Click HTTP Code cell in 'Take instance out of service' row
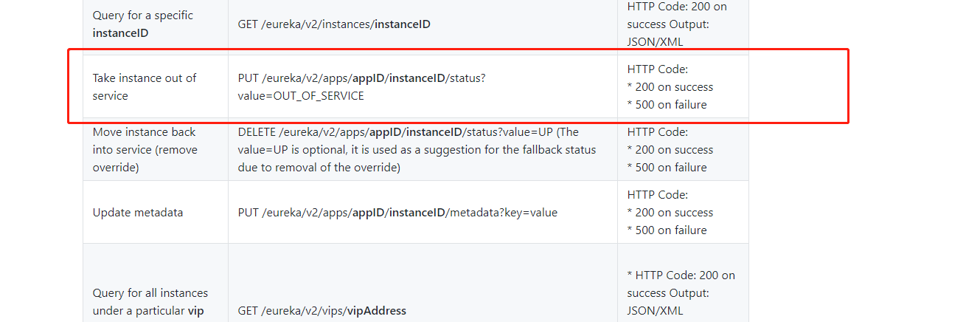 683,86
